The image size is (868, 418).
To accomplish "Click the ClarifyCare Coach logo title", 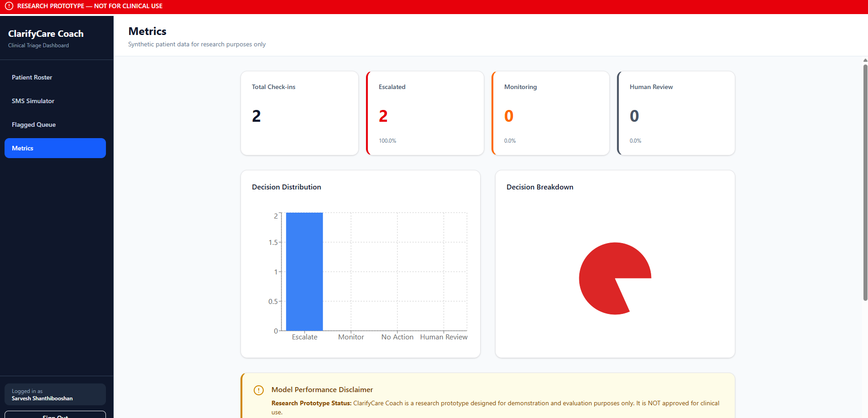I will point(46,34).
